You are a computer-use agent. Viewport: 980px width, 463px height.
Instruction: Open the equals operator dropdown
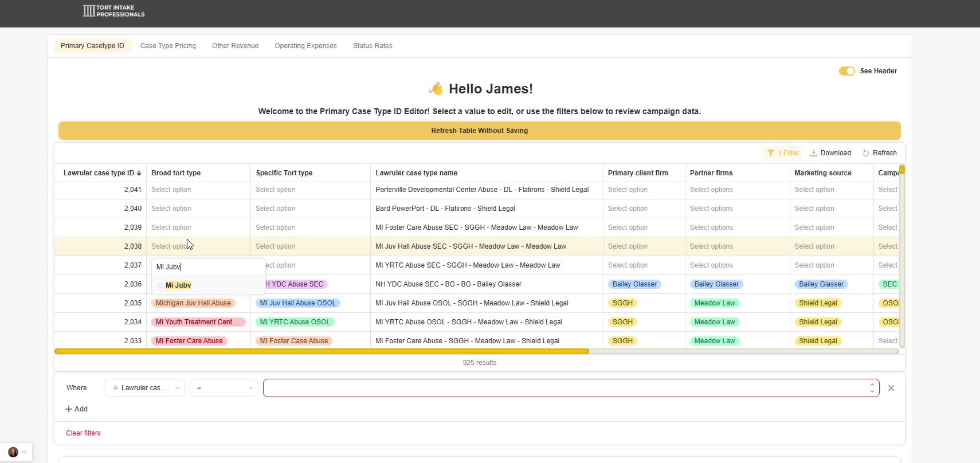(224, 388)
